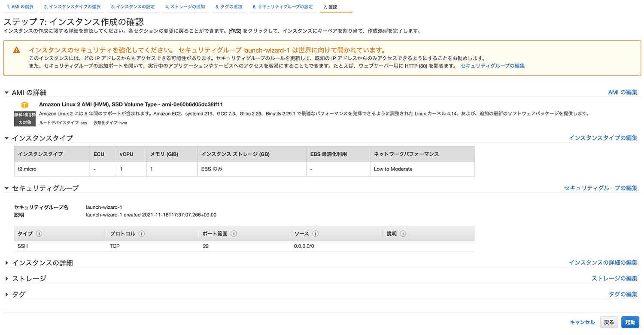Open ストレージの編集 link

point(614,278)
